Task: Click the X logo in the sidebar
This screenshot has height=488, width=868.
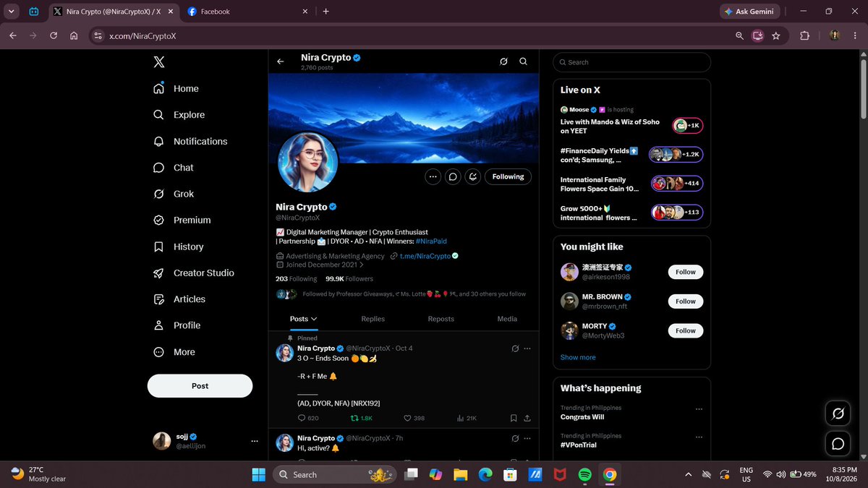Action: coord(159,62)
